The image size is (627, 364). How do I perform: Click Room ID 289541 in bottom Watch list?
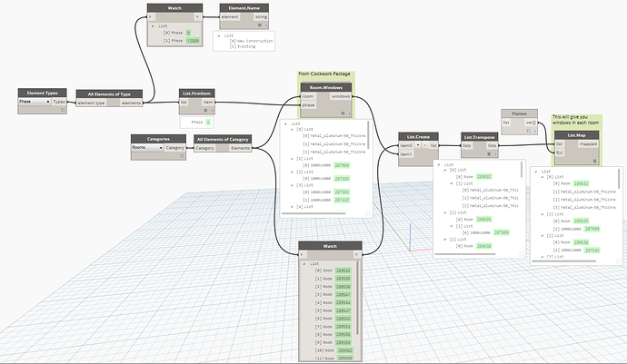coord(343,294)
